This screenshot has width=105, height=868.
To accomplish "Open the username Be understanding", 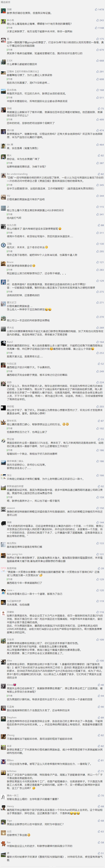I will coord(17,174).
